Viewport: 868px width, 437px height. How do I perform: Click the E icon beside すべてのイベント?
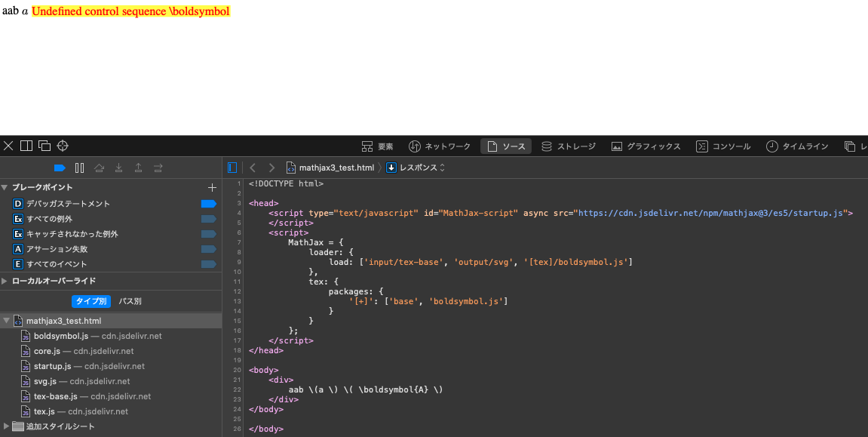coord(17,264)
